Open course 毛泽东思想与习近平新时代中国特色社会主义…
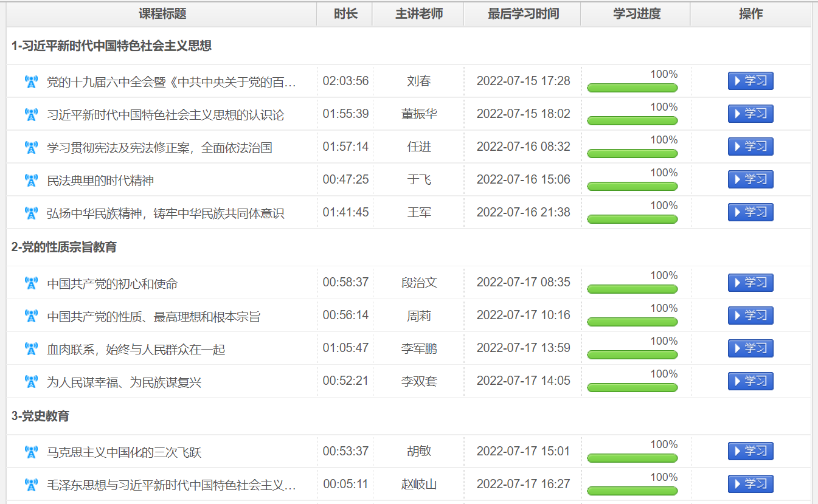 point(172,485)
